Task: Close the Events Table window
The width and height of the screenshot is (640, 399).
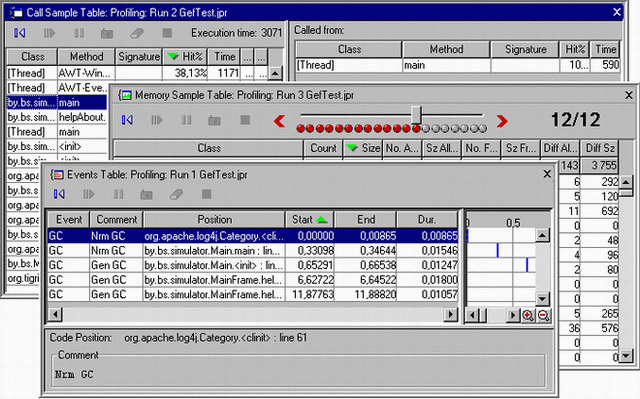Action: [547, 174]
